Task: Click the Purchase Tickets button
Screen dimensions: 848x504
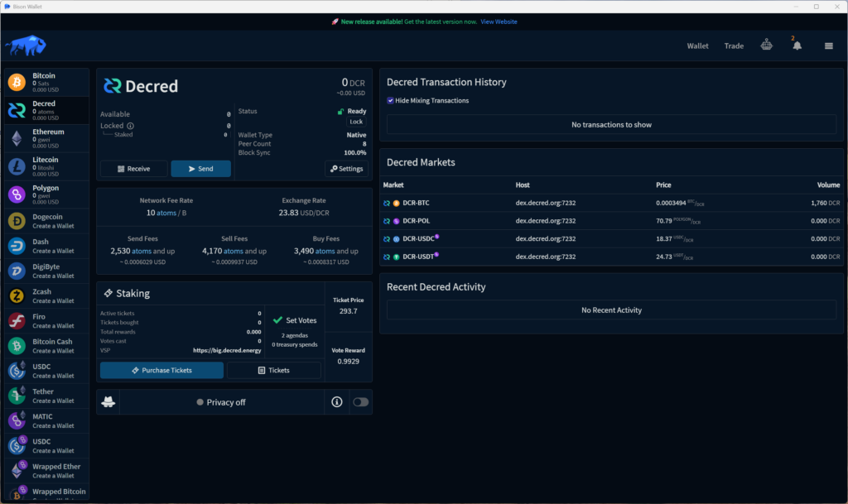Action: click(x=161, y=370)
